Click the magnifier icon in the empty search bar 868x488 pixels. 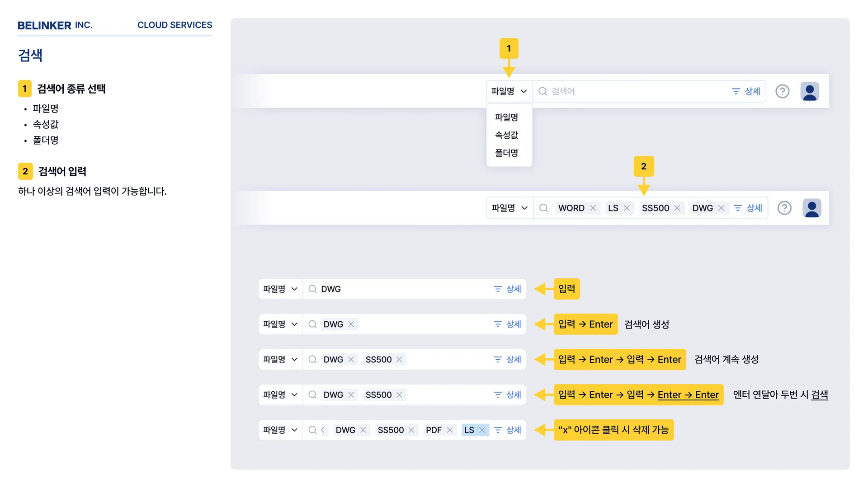[542, 91]
